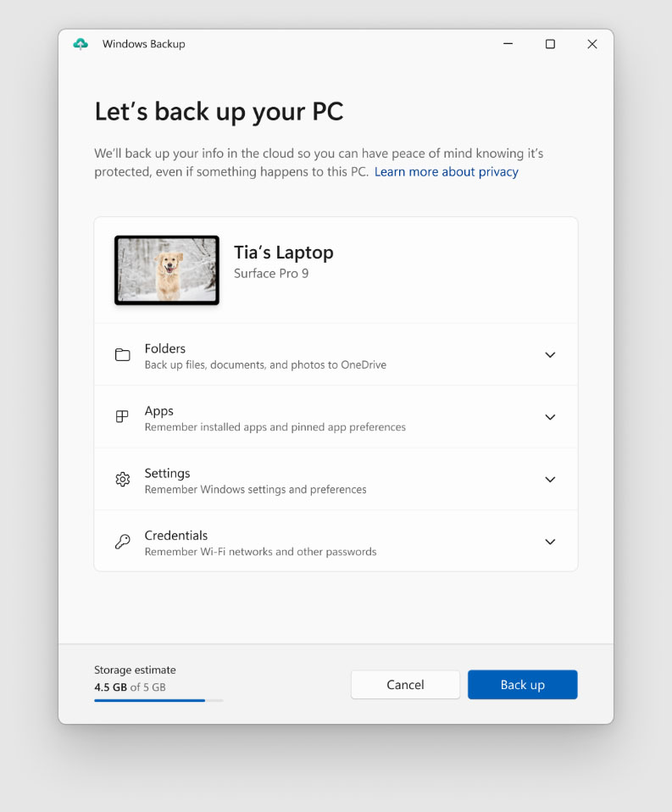The width and height of the screenshot is (672, 812).
Task: Click the Credentials row title
Action: click(176, 536)
